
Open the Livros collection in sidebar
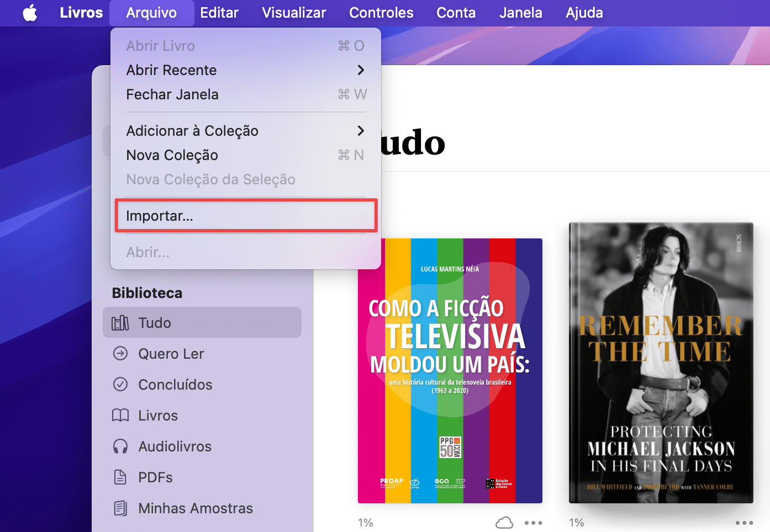pos(202,416)
